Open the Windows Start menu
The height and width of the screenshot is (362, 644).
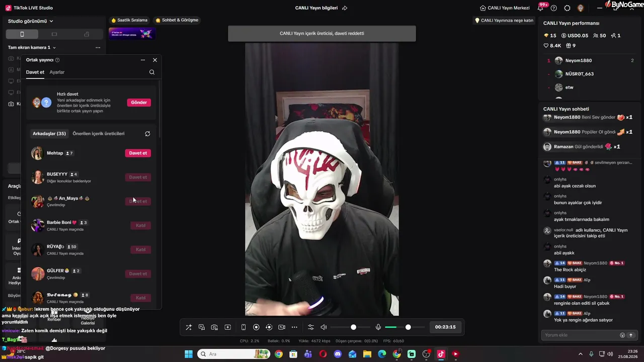[189, 354]
